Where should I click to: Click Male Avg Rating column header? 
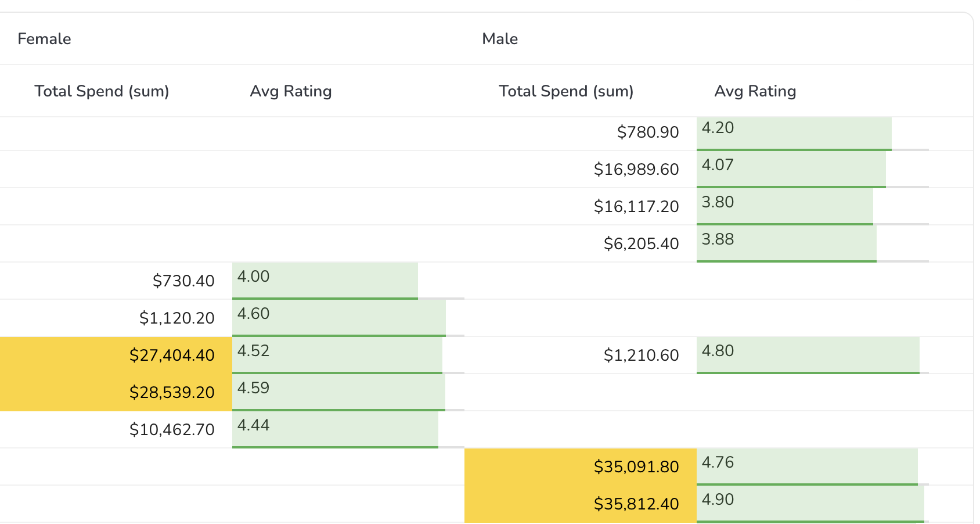click(813, 91)
